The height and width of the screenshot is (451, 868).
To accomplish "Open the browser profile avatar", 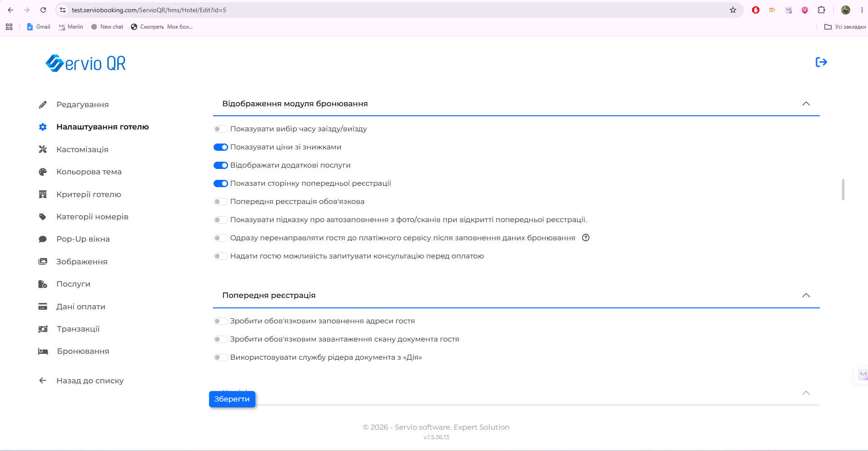I will (x=846, y=10).
